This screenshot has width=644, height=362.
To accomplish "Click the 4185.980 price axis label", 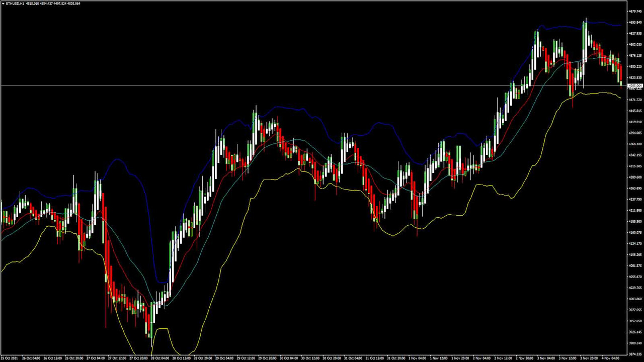I will tap(635, 221).
